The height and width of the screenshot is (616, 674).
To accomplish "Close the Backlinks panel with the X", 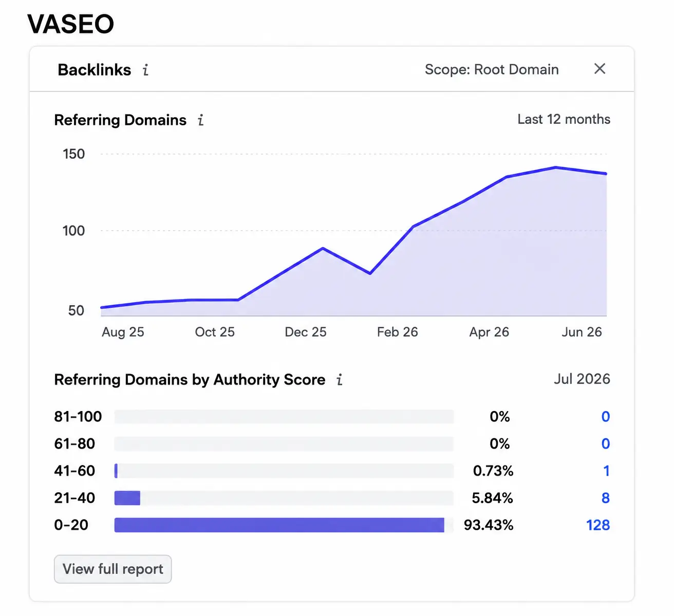I will [x=600, y=69].
